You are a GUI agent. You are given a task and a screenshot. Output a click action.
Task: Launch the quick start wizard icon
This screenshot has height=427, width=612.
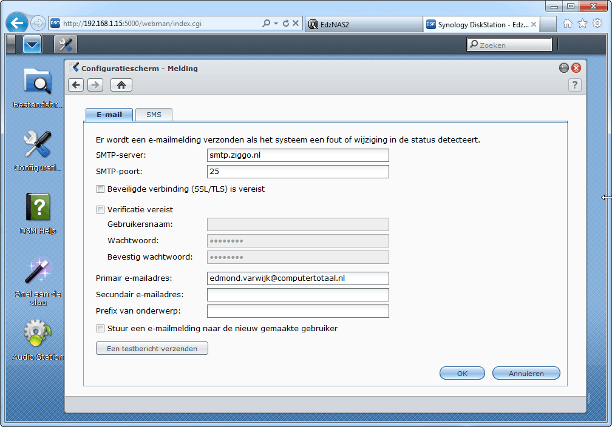pyautogui.click(x=36, y=273)
